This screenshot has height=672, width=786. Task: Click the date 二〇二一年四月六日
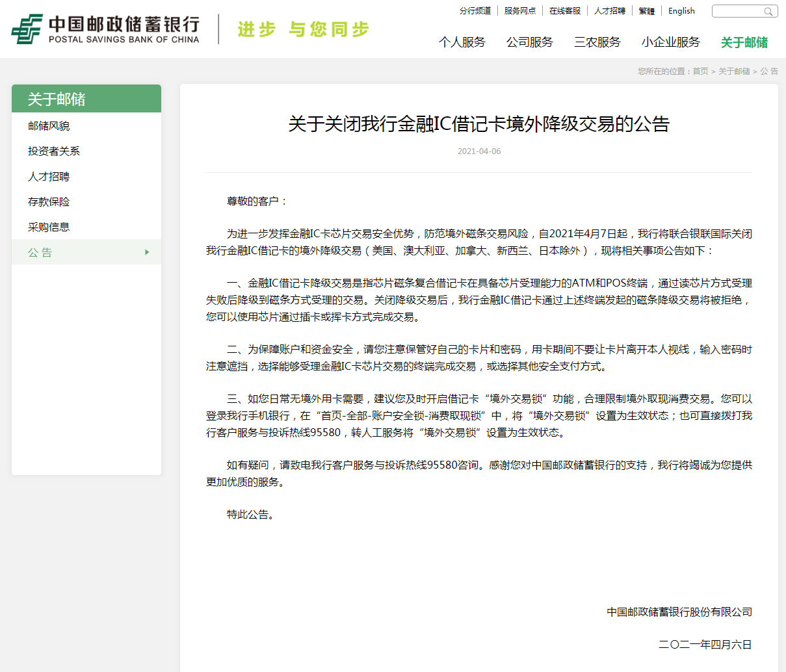coord(705,645)
